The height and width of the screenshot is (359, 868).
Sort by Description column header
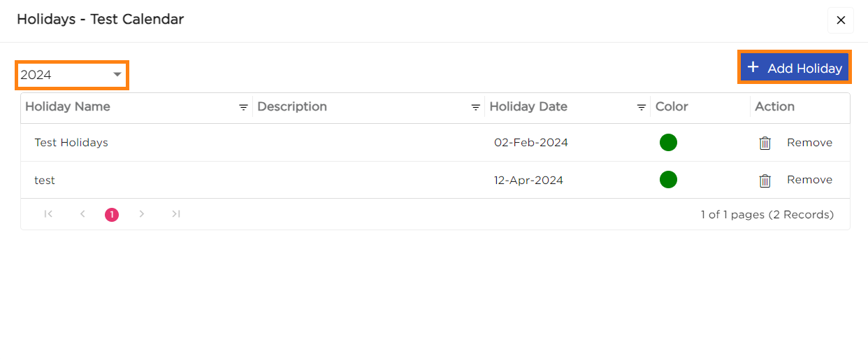(292, 107)
